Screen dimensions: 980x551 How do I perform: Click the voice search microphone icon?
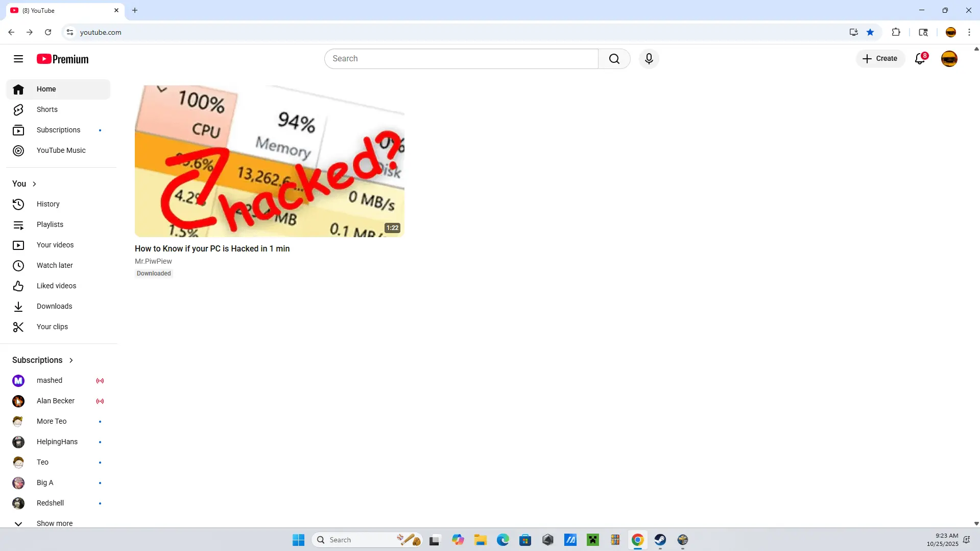[x=649, y=59]
